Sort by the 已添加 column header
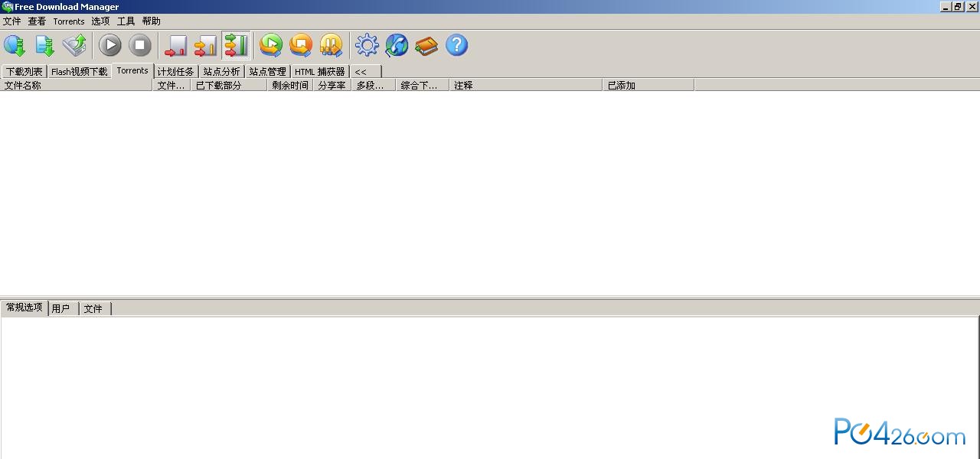 point(648,85)
